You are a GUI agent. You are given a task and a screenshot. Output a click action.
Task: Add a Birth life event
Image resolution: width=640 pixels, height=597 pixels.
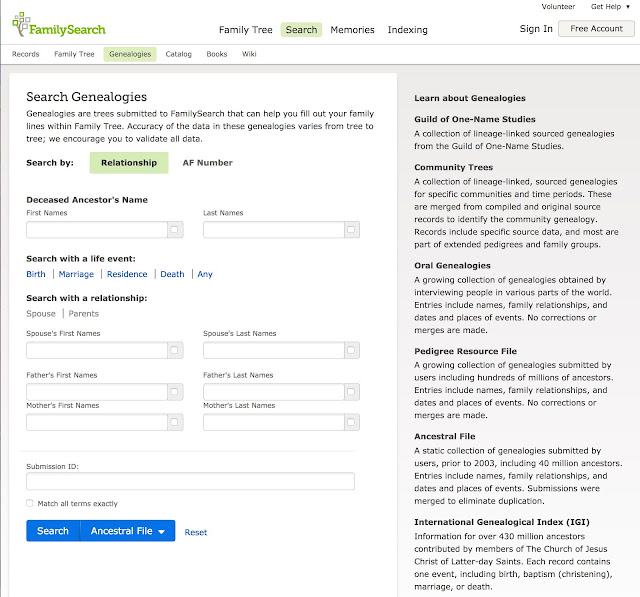click(36, 274)
